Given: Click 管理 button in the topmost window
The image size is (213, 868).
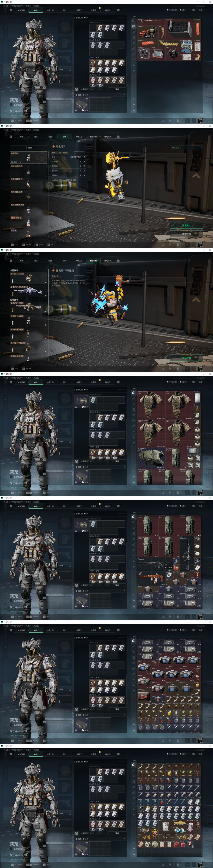Looking at the screenshot, I should coord(117,89).
